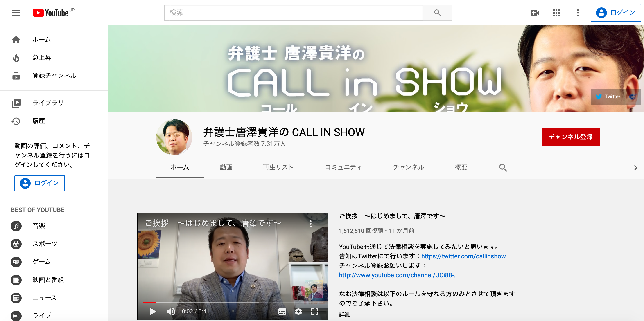This screenshot has height=321, width=644.
Task: Click the home icon in the sidebar
Action: coord(16,40)
